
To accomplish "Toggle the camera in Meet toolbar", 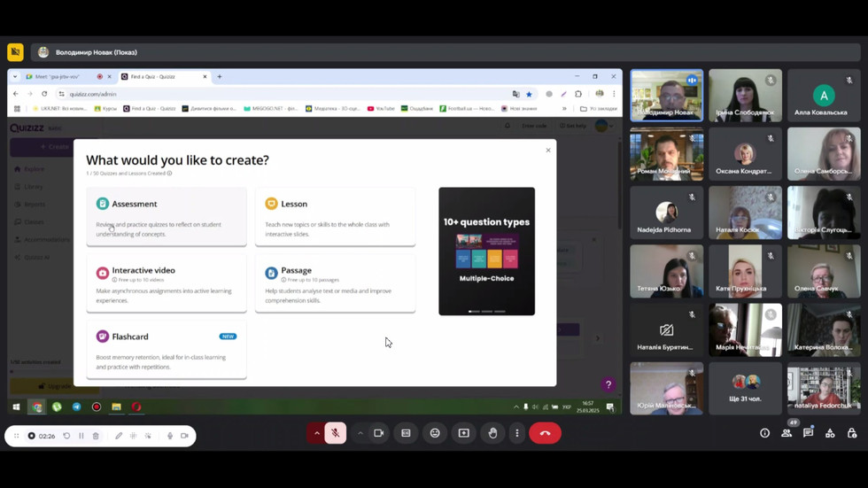I will click(379, 433).
